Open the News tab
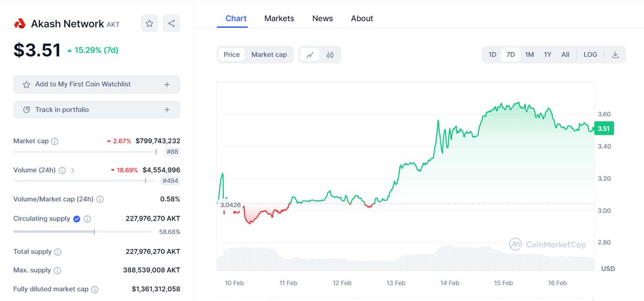This screenshot has height=301, width=644. [x=323, y=18]
